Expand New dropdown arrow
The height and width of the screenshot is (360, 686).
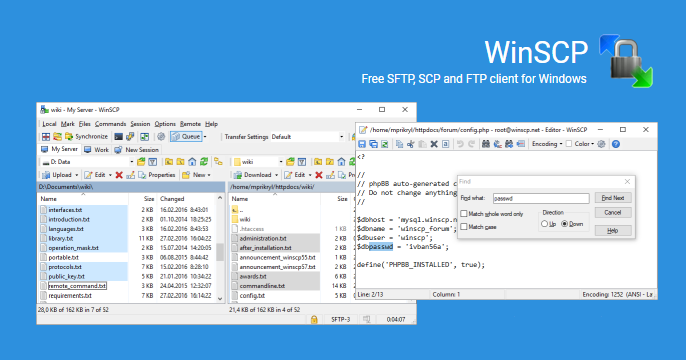pyautogui.click(x=209, y=175)
